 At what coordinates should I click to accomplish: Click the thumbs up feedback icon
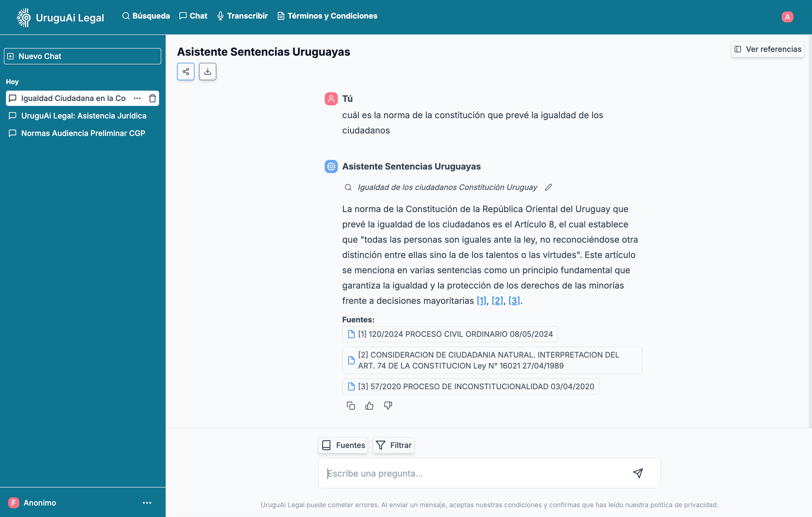(x=369, y=406)
